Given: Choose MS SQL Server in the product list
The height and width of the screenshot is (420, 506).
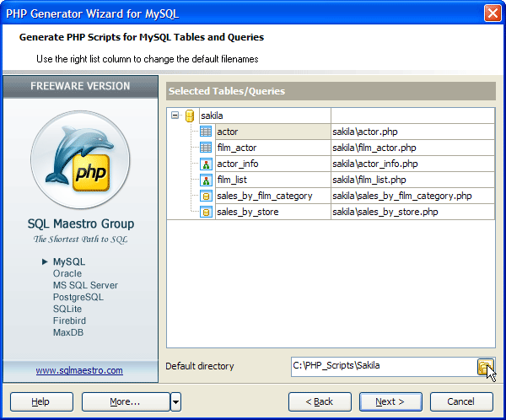Looking at the screenshot, I should click(x=85, y=285).
